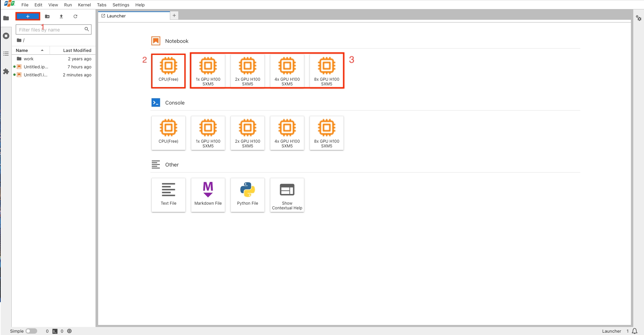Click the Filter files by name field
This screenshot has height=335, width=644.
pos(50,29)
